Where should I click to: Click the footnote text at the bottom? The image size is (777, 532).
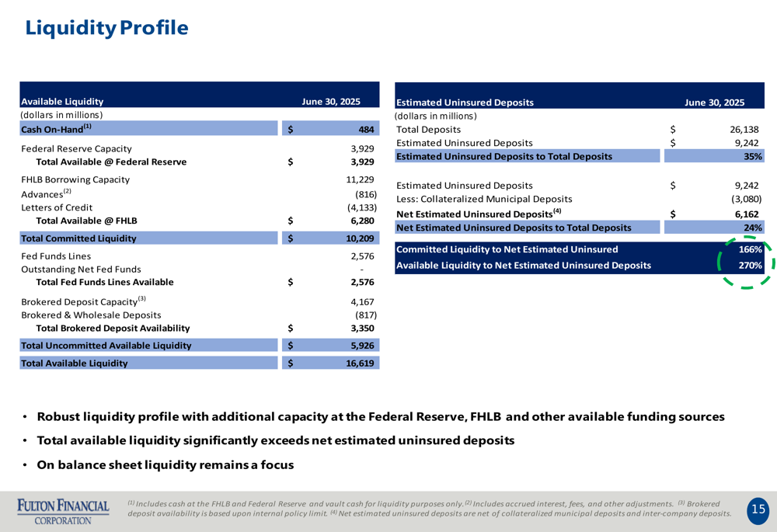pyautogui.click(x=429, y=509)
